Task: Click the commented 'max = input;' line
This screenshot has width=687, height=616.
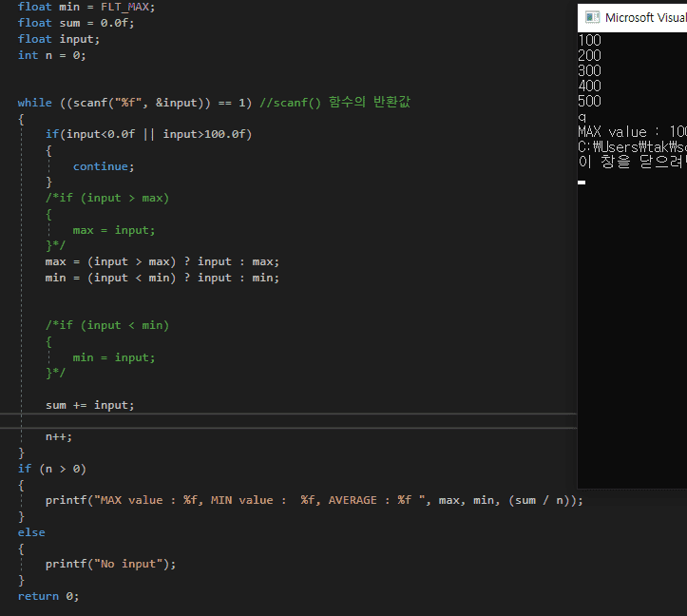Action: point(114,230)
